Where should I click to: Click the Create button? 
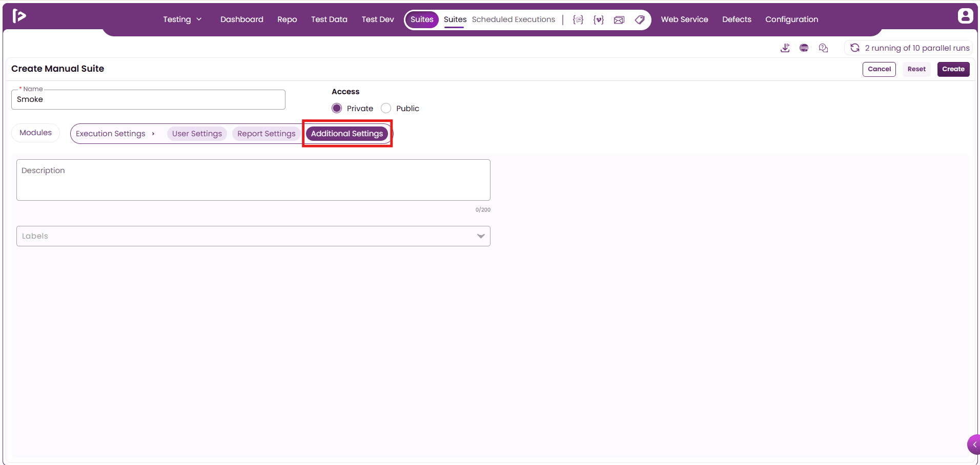pyautogui.click(x=953, y=69)
